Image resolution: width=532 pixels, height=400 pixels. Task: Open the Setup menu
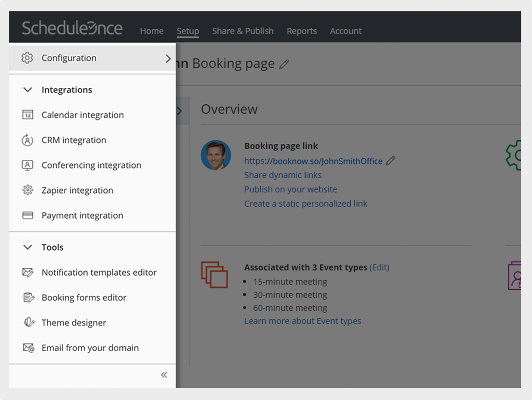click(188, 31)
